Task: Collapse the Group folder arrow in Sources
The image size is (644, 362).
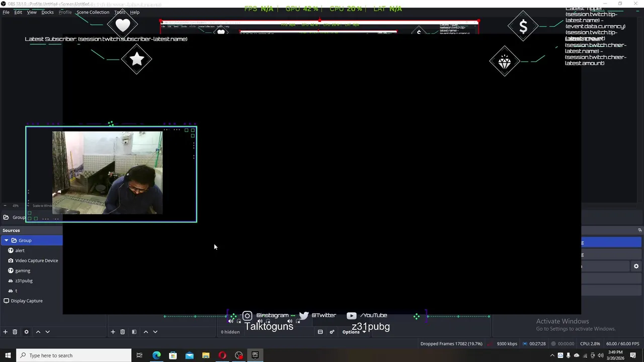Action: (6, 240)
